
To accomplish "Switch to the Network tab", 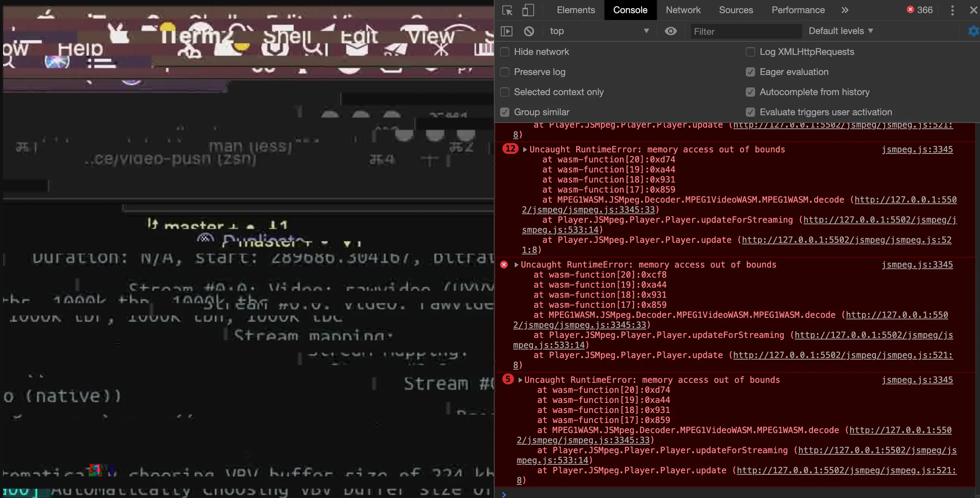I will point(683,10).
